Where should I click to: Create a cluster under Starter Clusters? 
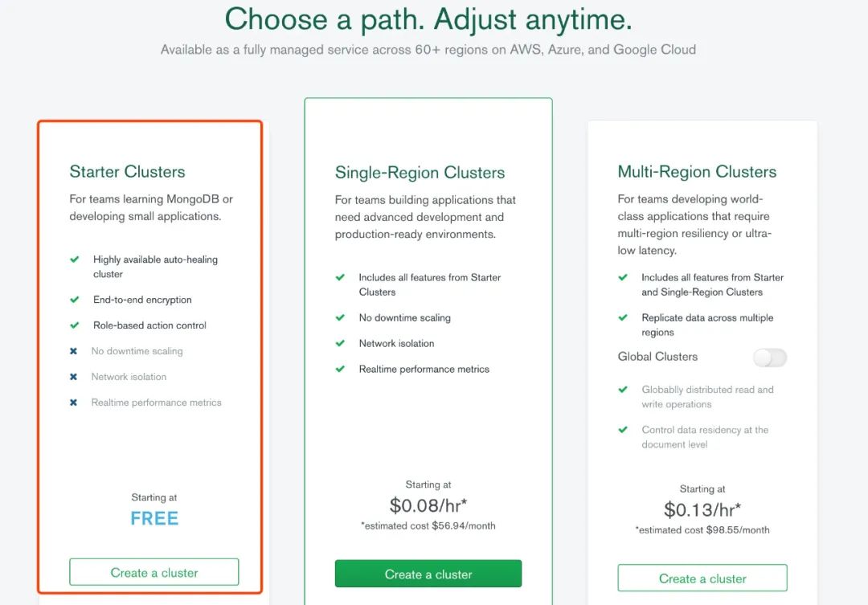(154, 572)
